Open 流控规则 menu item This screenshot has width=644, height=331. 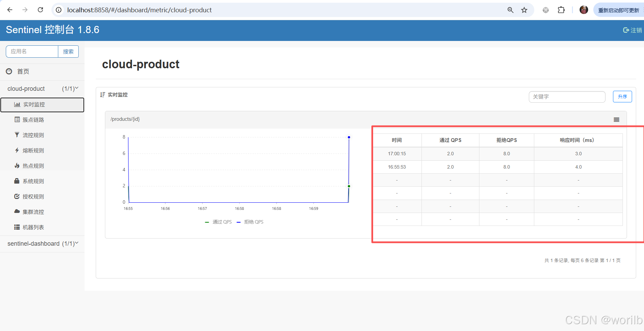(x=42, y=135)
